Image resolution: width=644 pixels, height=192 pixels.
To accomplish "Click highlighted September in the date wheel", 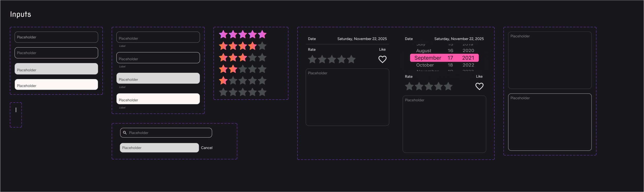I will (428, 58).
